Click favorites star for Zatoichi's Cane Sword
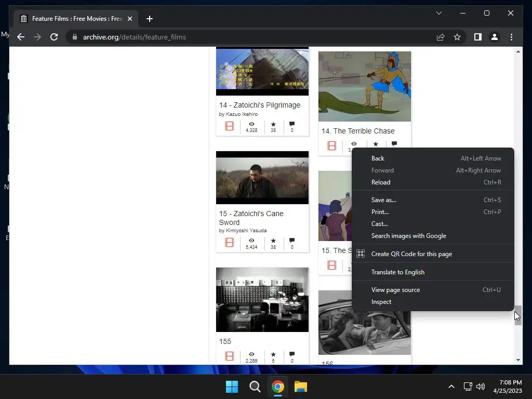532x399 pixels. click(273, 241)
